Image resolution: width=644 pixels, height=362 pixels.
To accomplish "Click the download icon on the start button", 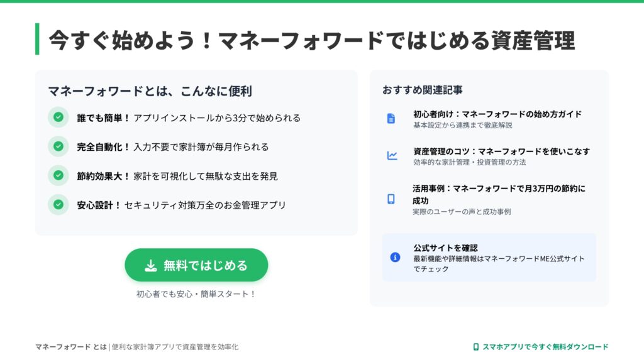I will click(151, 266).
